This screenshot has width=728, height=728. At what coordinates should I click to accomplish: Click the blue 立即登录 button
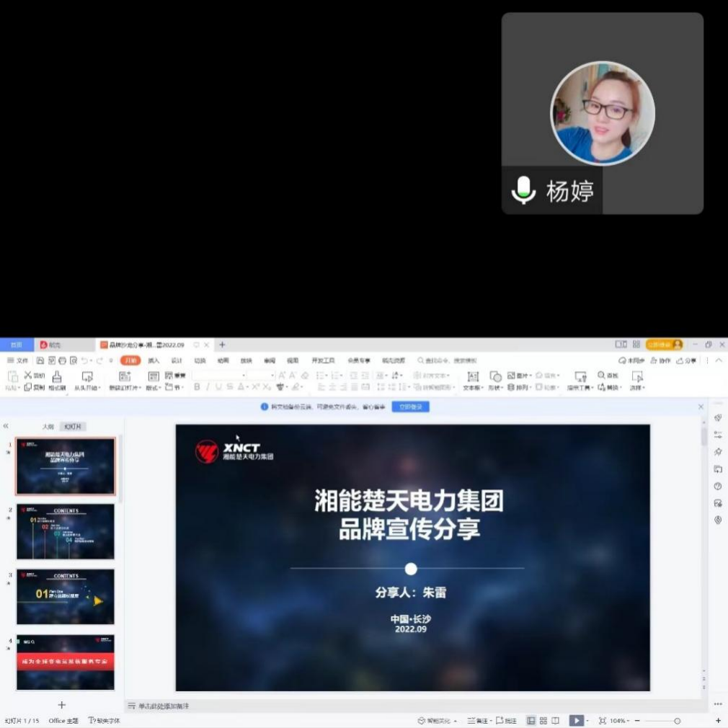coord(410,407)
